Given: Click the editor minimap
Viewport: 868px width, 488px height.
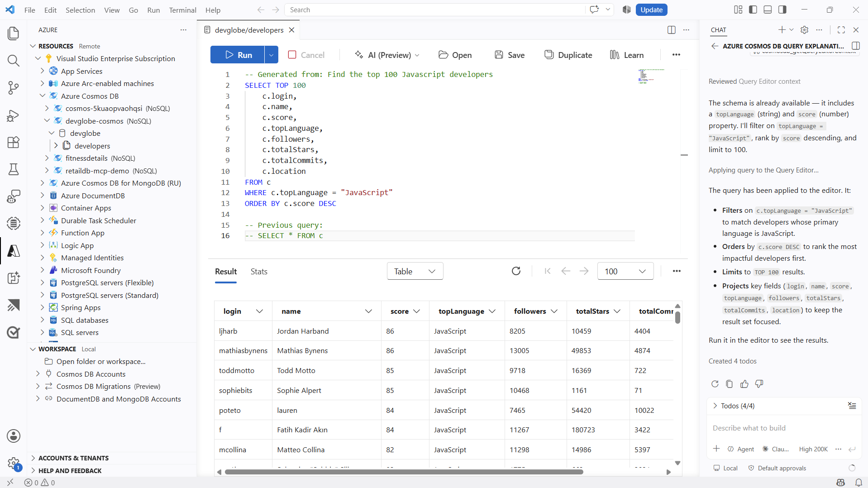Looking at the screenshot, I should [651, 77].
